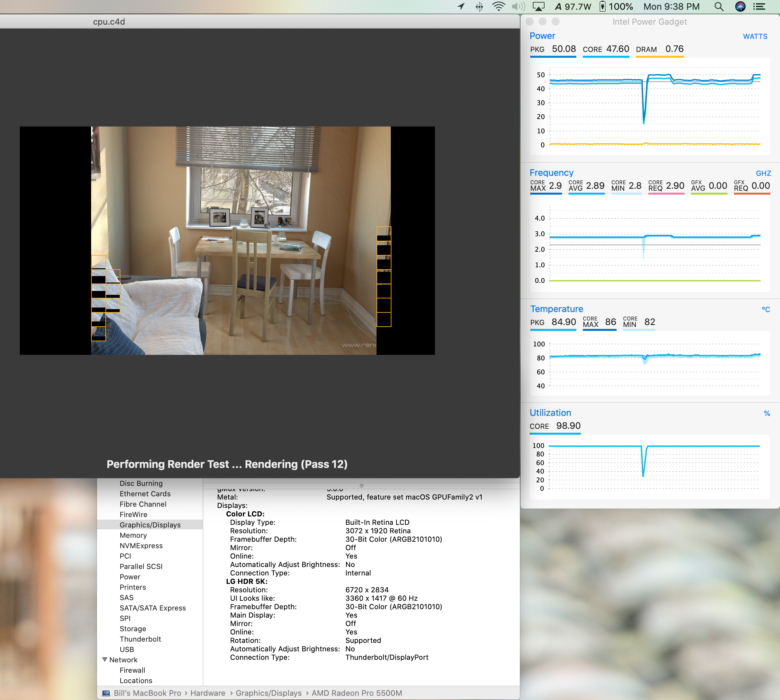Click AMD Radeon Pro 5500M breadcrumb

pyautogui.click(x=356, y=693)
